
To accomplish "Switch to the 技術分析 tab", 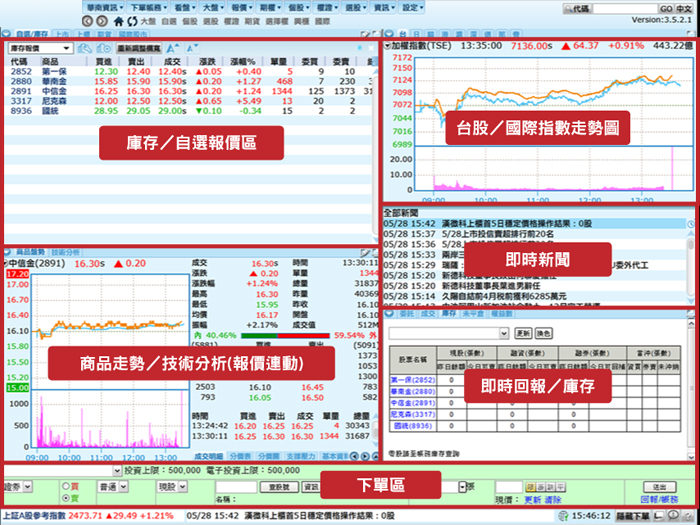I will coord(65,253).
